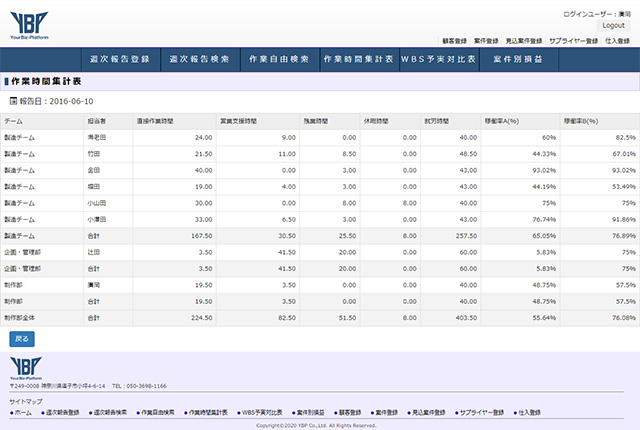
Task: Click the ホーム link in the sitemap
Action: tap(21, 412)
